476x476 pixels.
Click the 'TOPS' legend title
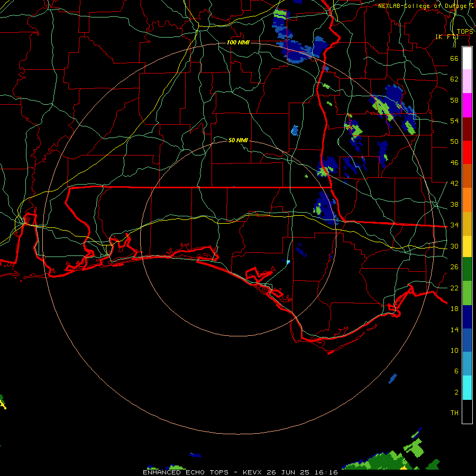point(465,31)
